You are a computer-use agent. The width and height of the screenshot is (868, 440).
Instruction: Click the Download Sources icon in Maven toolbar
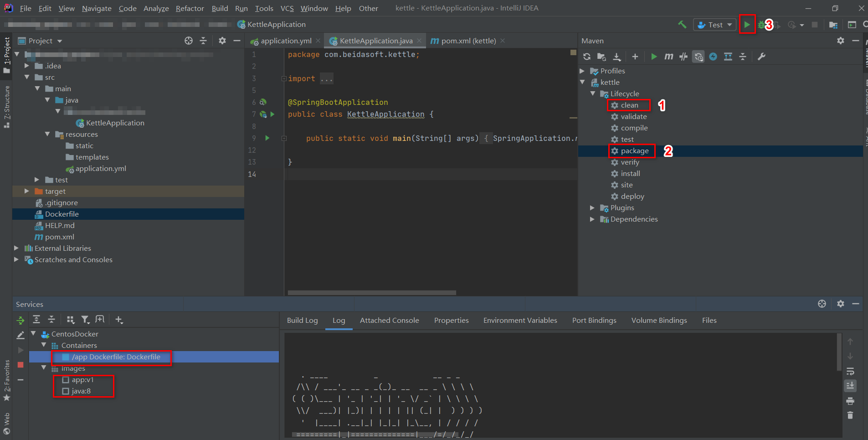pyautogui.click(x=616, y=57)
